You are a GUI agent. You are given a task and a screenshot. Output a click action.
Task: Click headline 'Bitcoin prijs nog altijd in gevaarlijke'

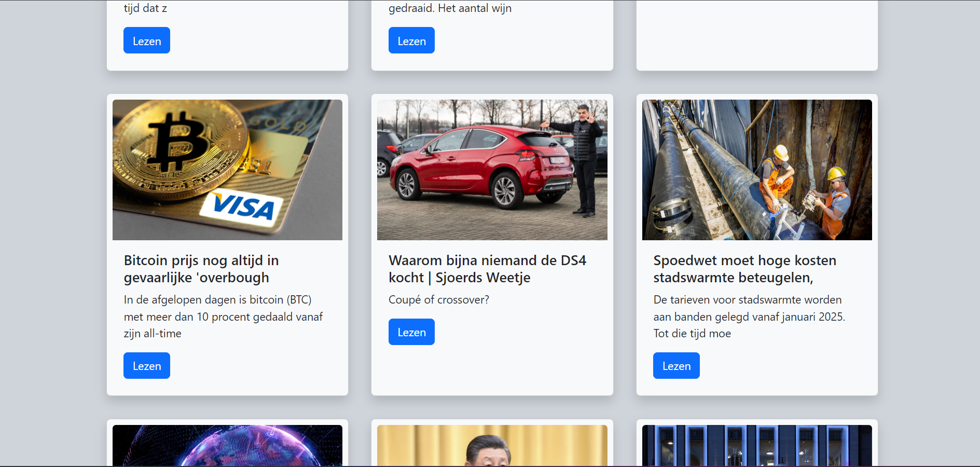point(201,269)
